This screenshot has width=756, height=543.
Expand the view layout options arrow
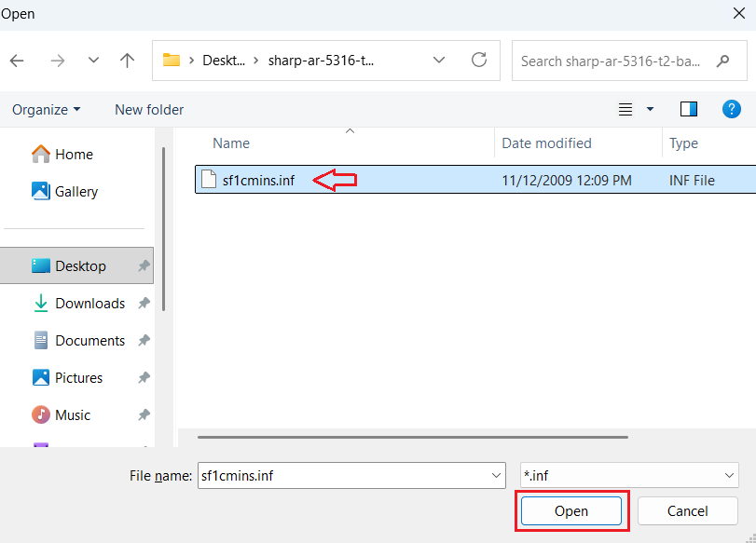[650, 109]
